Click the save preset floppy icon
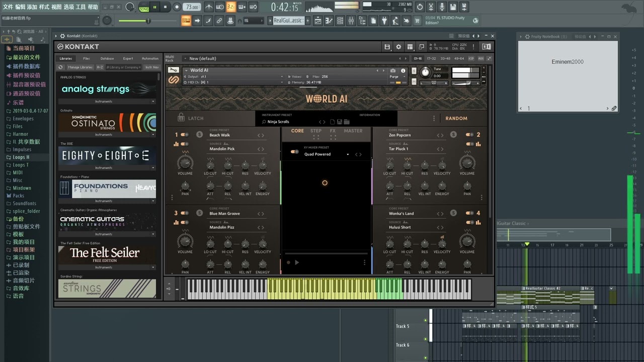 click(x=340, y=122)
